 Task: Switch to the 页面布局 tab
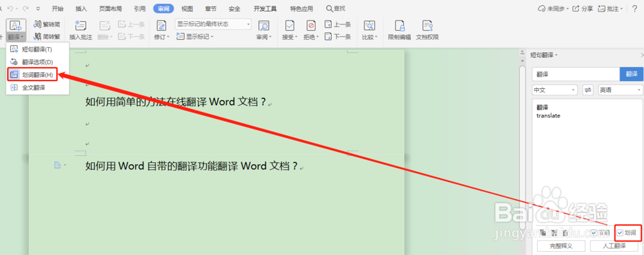[111, 8]
